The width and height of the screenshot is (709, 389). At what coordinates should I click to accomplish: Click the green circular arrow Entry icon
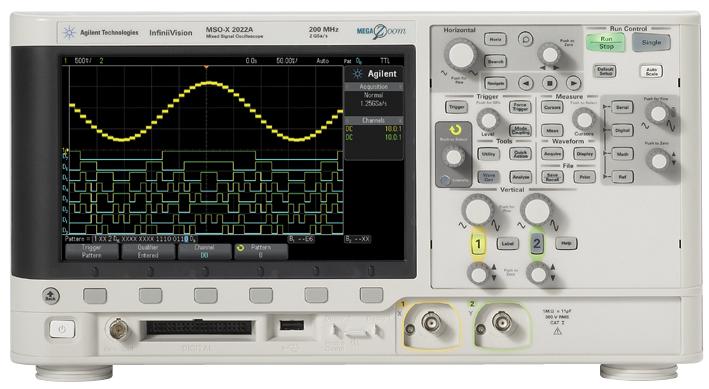[x=455, y=130]
